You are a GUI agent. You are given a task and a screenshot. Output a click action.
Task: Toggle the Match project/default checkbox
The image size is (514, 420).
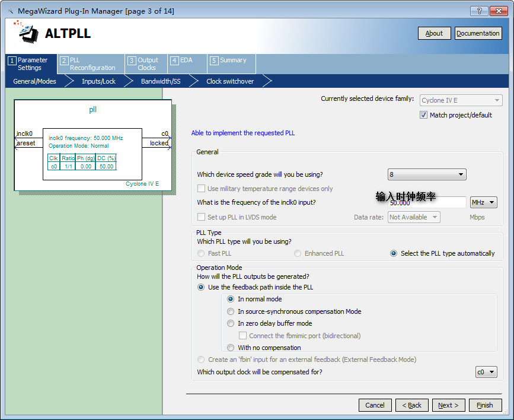pyautogui.click(x=423, y=115)
